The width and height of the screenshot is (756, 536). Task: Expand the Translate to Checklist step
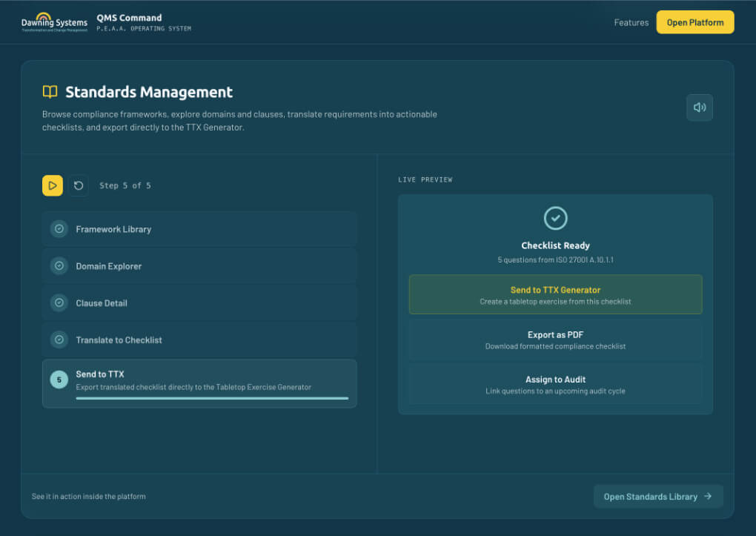tap(199, 340)
